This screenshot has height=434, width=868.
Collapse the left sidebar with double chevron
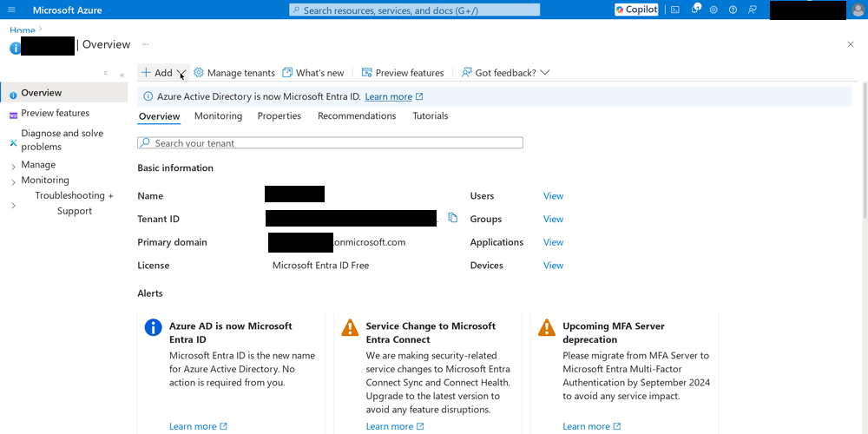click(x=122, y=75)
